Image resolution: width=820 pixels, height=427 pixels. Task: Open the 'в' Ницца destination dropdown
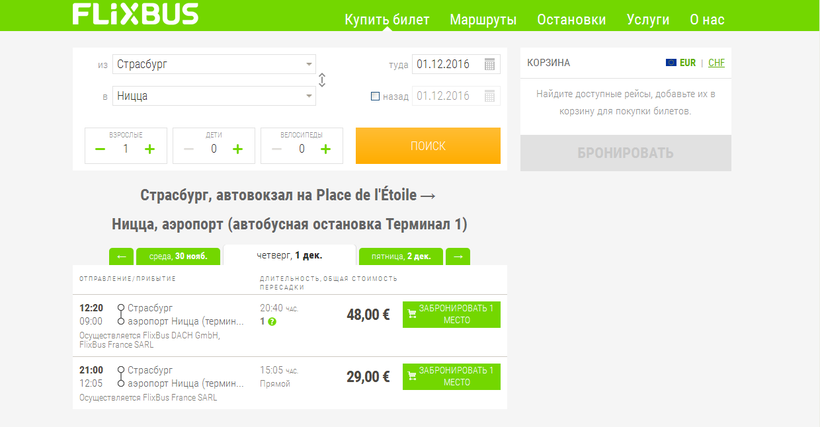click(x=214, y=96)
